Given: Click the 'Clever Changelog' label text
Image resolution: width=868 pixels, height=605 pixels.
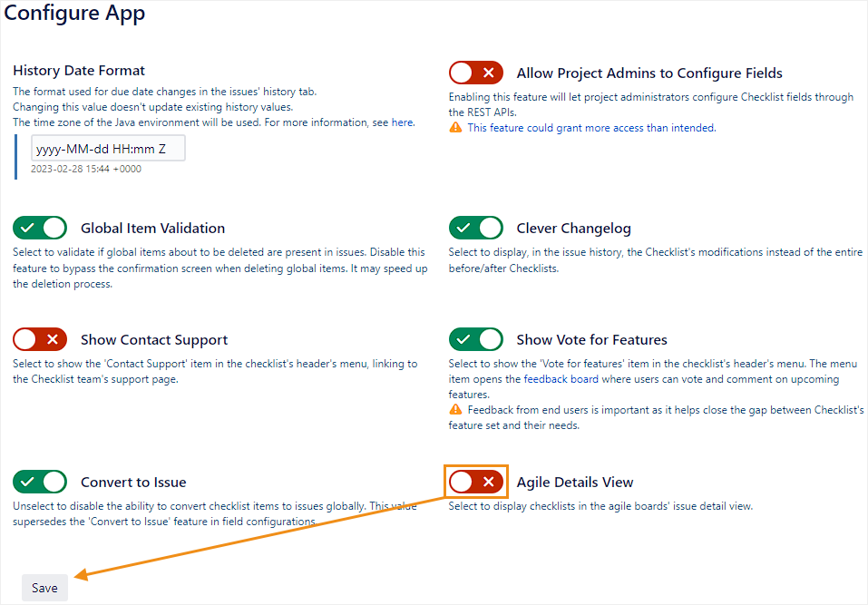Looking at the screenshot, I should pyautogui.click(x=573, y=229).
